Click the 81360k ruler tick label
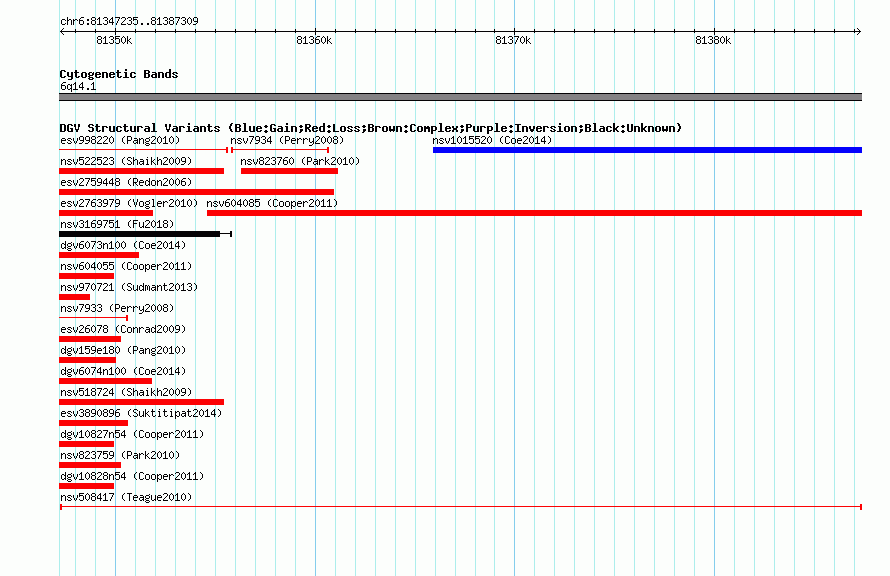Image resolution: width=890 pixels, height=576 pixels. click(314, 40)
